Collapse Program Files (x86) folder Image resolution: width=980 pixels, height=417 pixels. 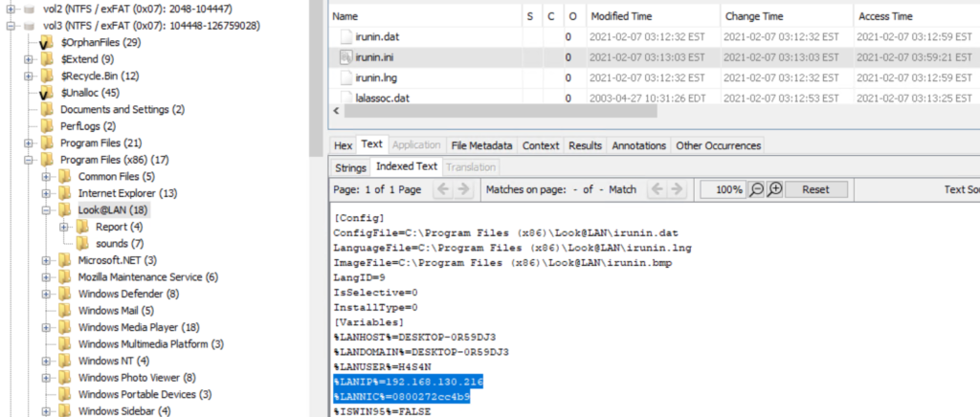(x=28, y=160)
